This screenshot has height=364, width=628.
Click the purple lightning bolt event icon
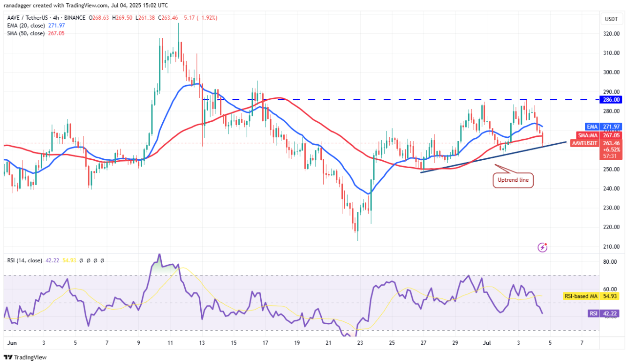coord(543,247)
